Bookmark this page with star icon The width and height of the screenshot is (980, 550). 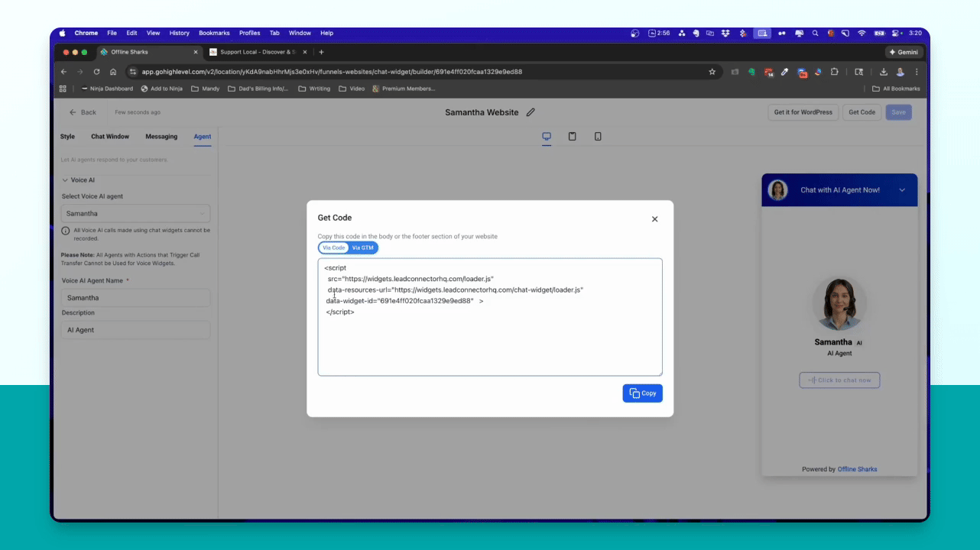(x=712, y=72)
